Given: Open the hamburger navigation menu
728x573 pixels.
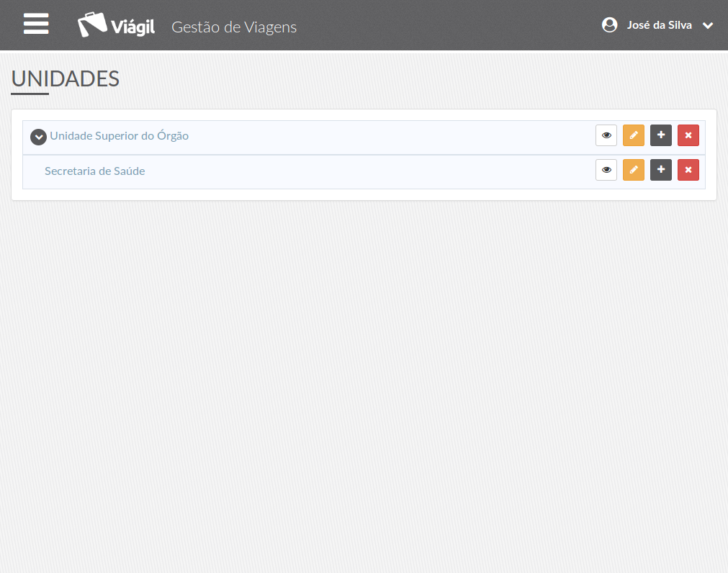Looking at the screenshot, I should point(36,24).
